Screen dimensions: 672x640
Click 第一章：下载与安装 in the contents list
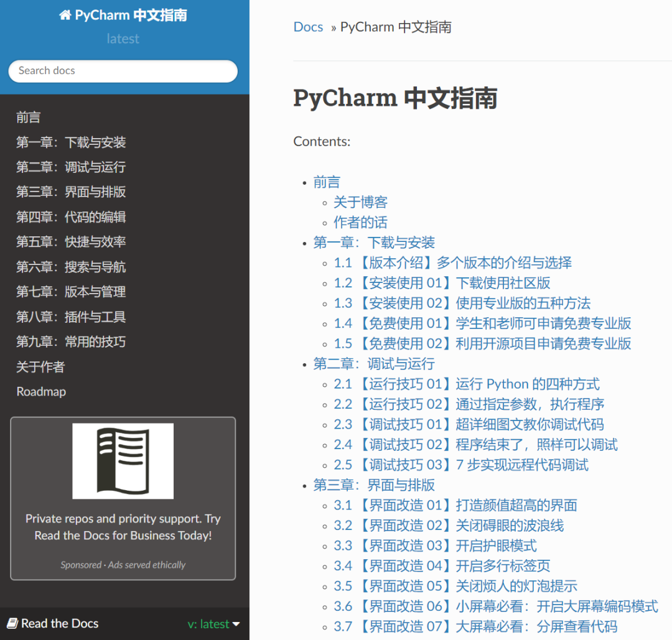click(374, 243)
